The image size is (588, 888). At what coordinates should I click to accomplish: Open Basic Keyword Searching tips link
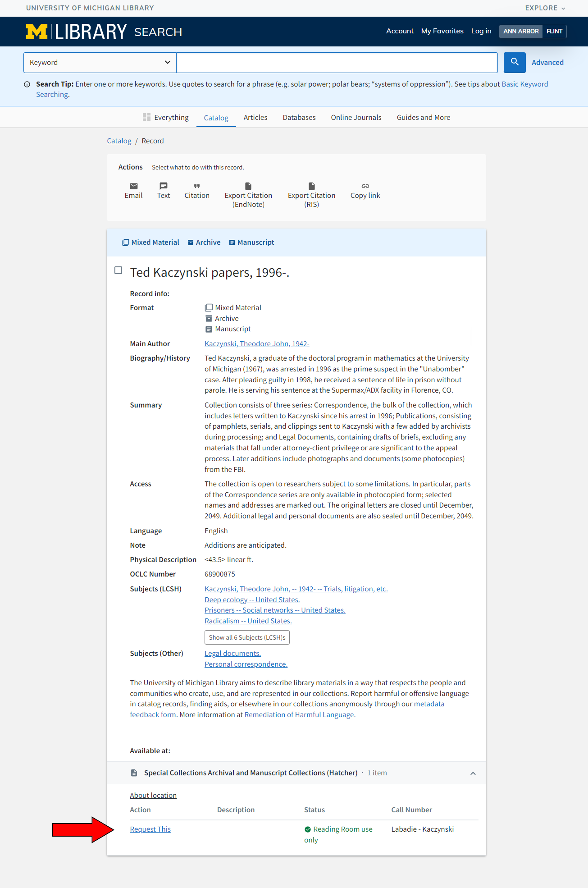coord(525,84)
